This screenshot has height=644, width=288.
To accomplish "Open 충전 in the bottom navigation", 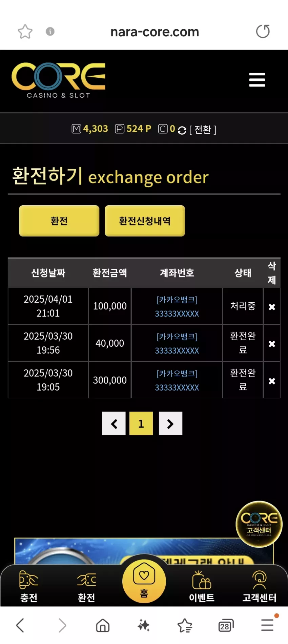I will pos(29,586).
